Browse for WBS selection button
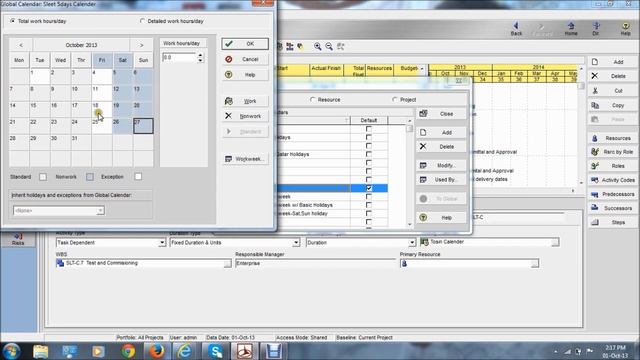The image size is (640, 360). point(227,264)
